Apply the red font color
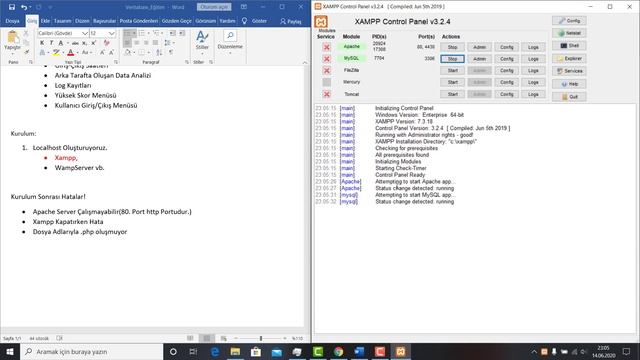Image resolution: width=640 pixels, height=360 pixels. [71, 53]
